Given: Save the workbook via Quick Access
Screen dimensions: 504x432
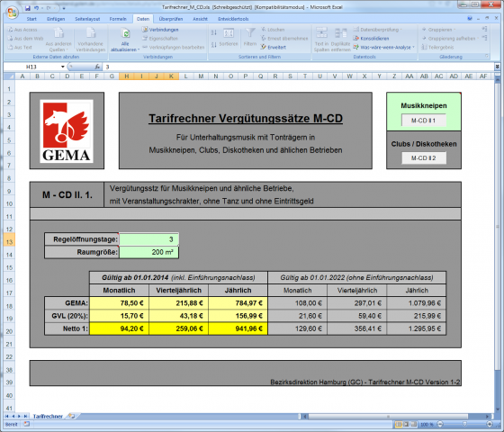Looking at the screenshot, I should 28,7.
